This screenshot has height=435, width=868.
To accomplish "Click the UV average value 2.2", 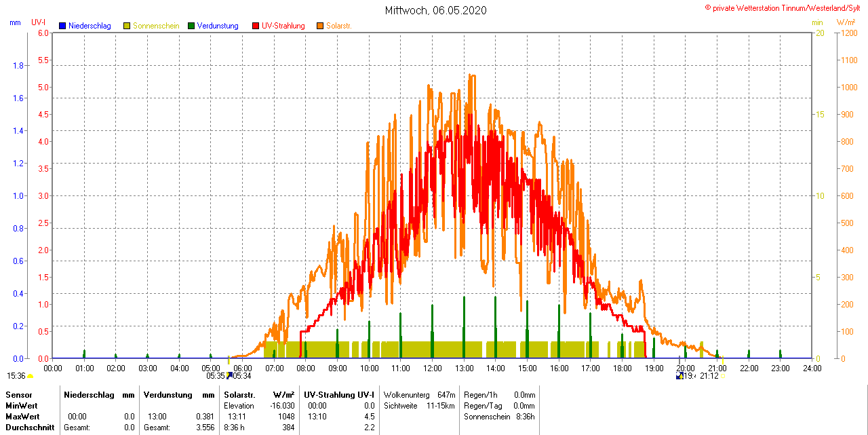I will click(x=370, y=428).
